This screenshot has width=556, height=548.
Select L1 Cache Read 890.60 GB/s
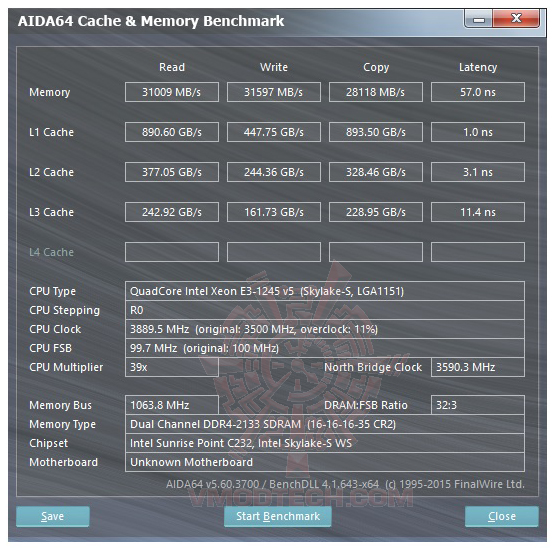click(172, 132)
